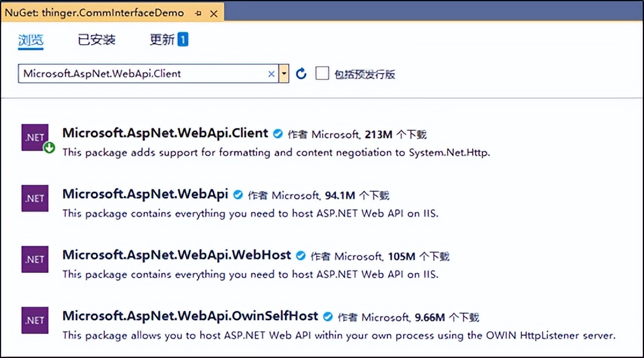Pin the NuGet thinger.CommInterfaceDemo tab

(199, 13)
